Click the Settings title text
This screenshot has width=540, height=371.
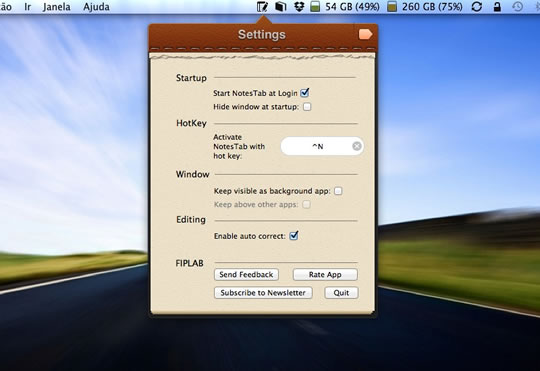point(262,34)
